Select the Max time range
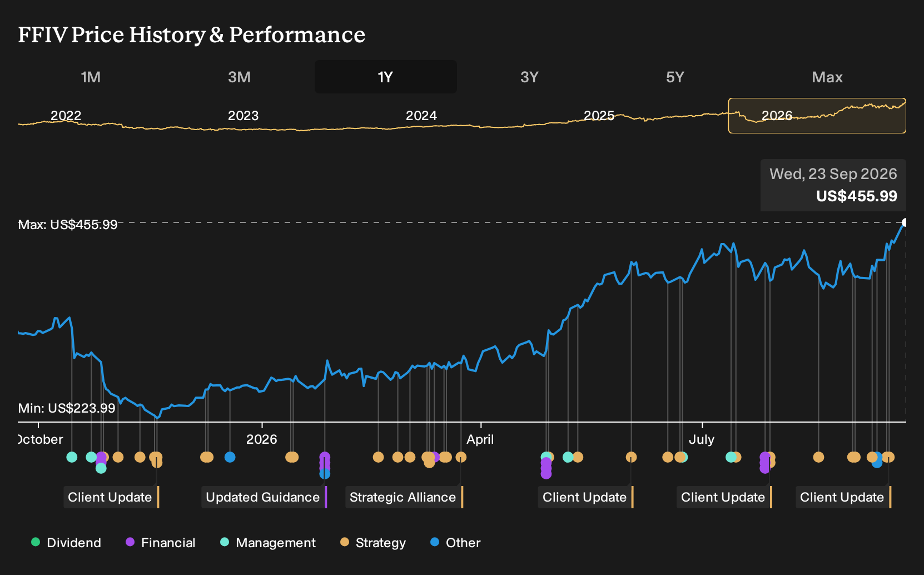Screen dimensions: 924x575 [x=827, y=77]
